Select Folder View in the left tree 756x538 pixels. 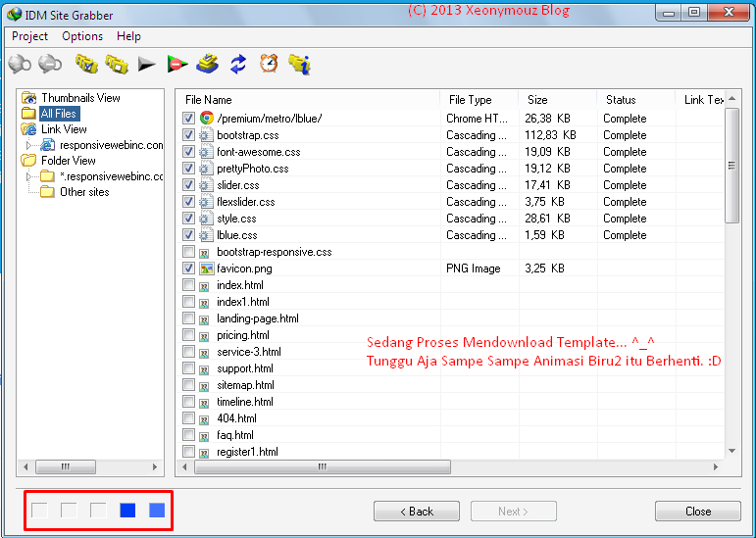tap(69, 161)
